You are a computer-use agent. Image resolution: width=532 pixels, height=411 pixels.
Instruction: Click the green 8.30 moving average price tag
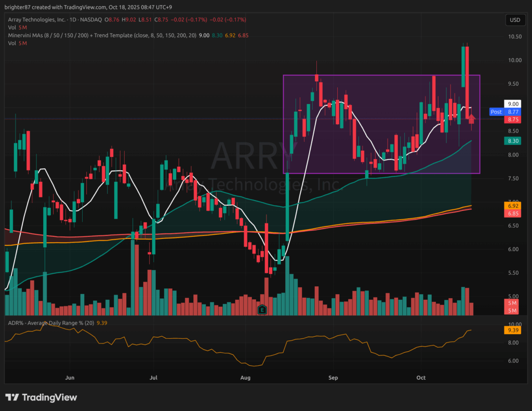[x=514, y=141]
